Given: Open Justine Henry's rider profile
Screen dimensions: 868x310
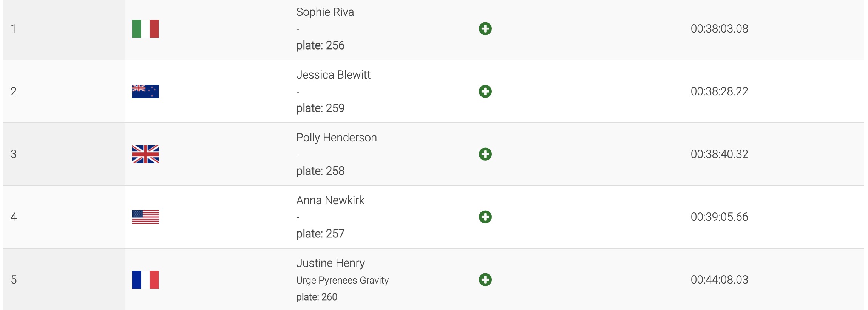Looking at the screenshot, I should 331,263.
